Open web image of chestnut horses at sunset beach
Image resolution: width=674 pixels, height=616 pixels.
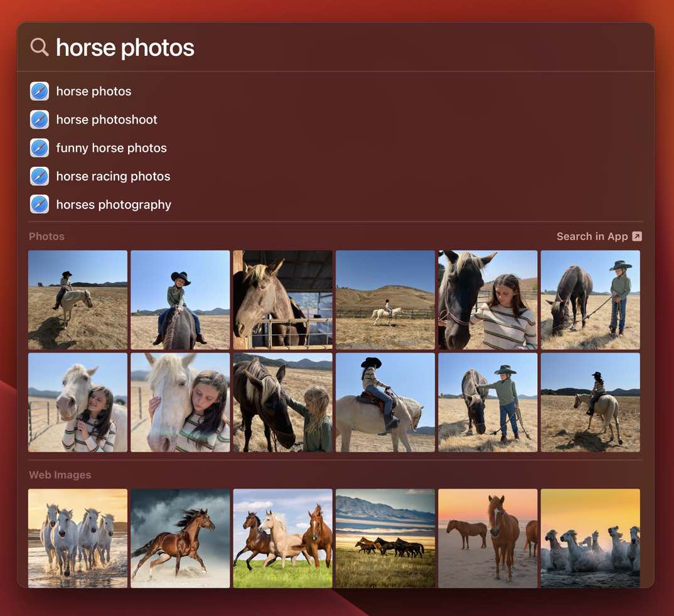pos(488,538)
